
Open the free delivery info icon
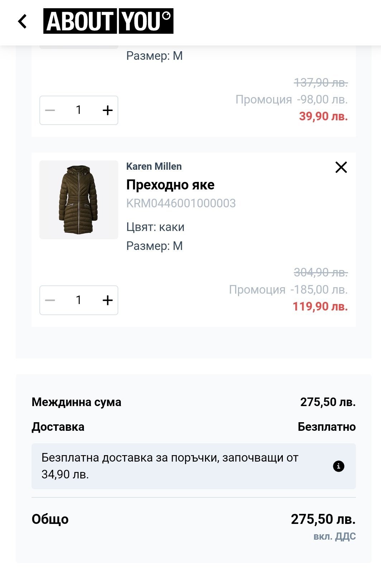coord(338,466)
